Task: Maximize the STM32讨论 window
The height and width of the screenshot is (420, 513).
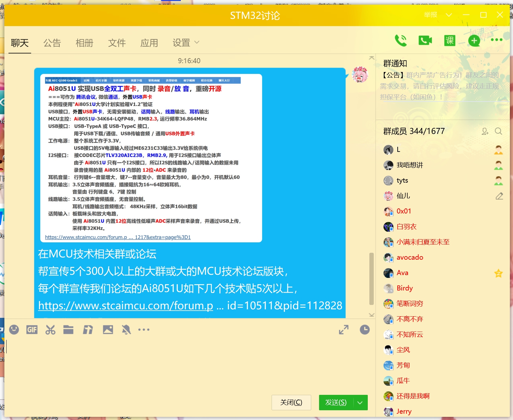Action: click(483, 15)
